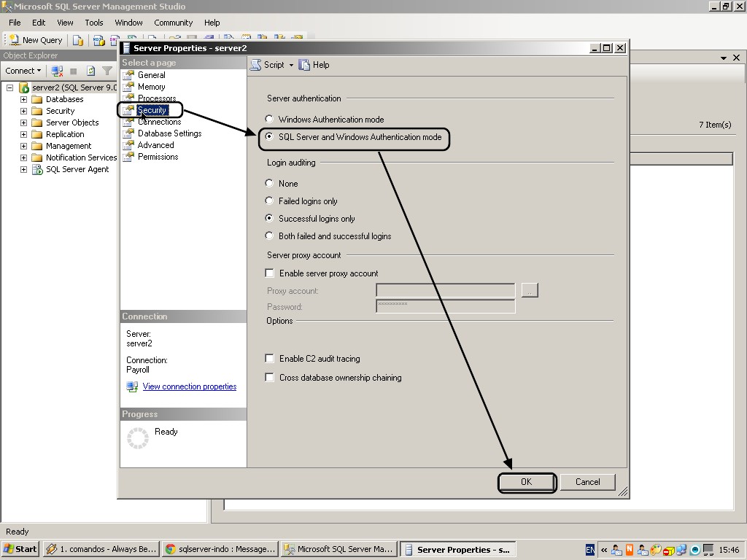Click the EN language indicator in taskbar
This screenshot has width=747, height=560.
coord(589,550)
